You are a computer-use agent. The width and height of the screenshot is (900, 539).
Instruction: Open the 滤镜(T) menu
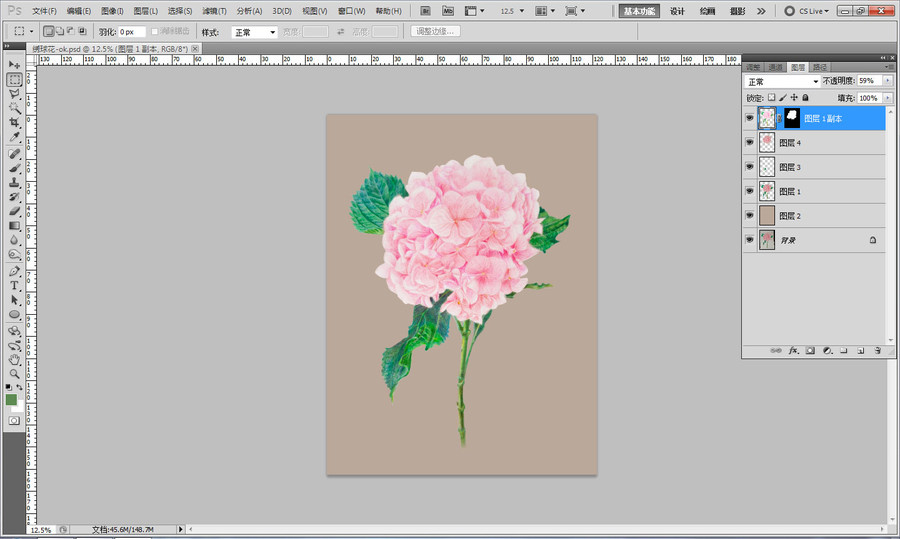(214, 11)
